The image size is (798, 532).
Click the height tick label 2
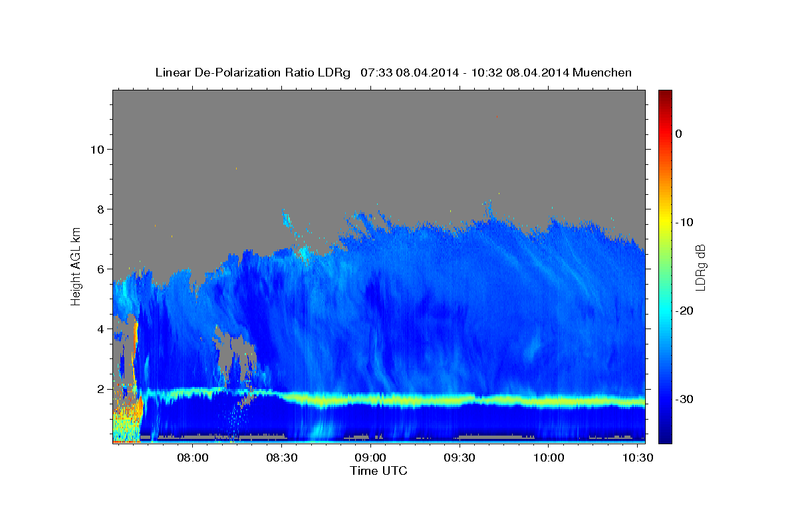102,389
